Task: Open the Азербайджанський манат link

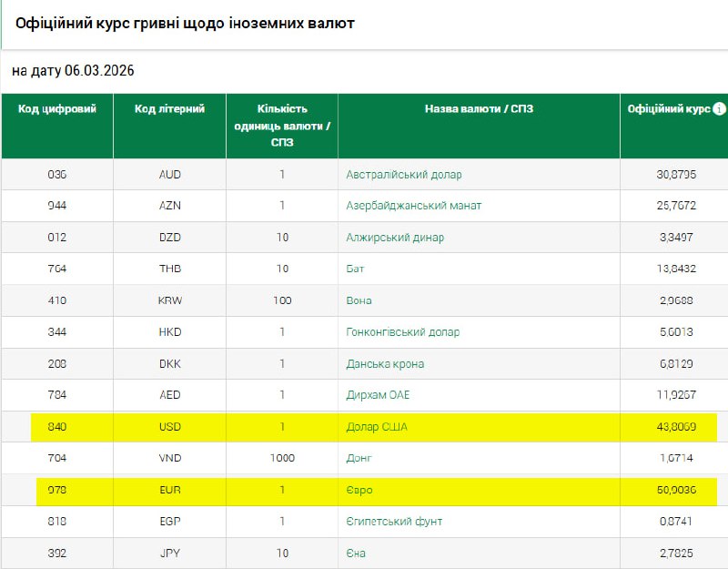Action: [x=413, y=206]
